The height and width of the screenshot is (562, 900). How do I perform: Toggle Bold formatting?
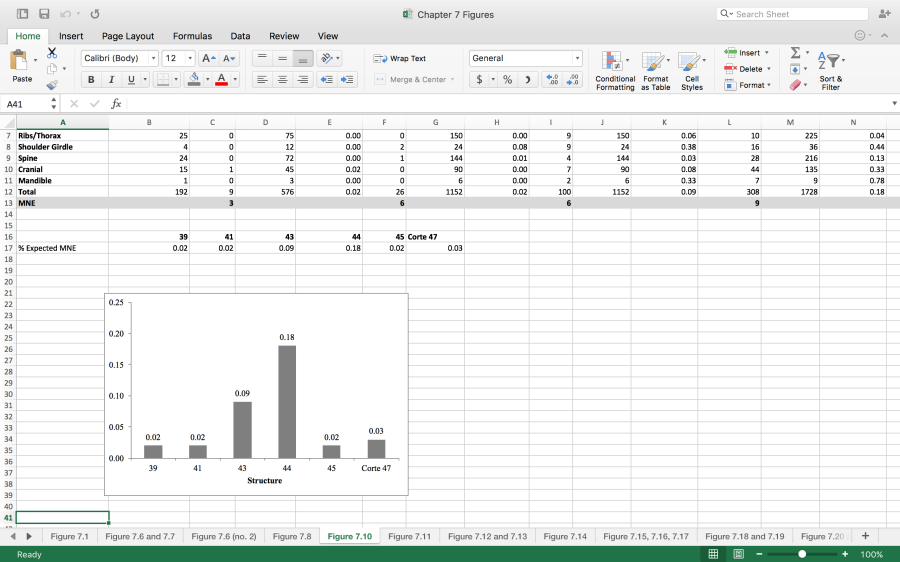pyautogui.click(x=91, y=80)
